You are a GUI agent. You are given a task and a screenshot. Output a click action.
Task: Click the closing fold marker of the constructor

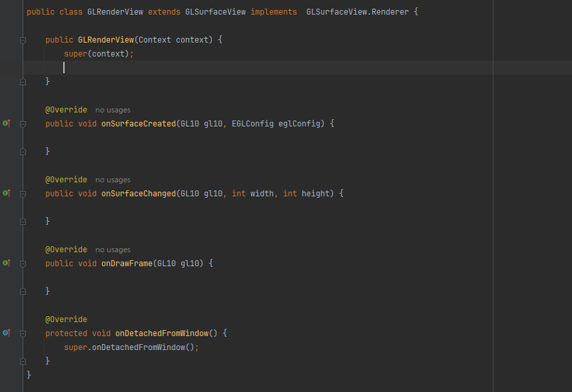pos(23,81)
